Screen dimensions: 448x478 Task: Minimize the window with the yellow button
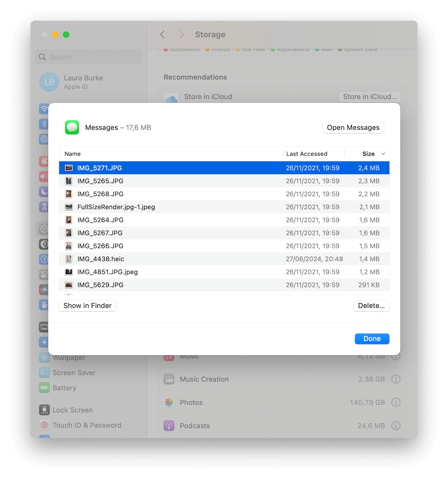tap(55, 34)
